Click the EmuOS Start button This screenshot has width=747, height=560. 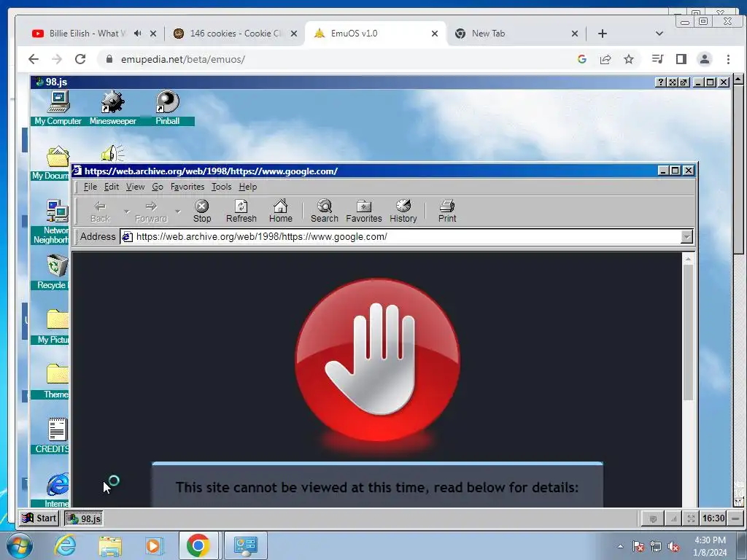pyautogui.click(x=40, y=518)
